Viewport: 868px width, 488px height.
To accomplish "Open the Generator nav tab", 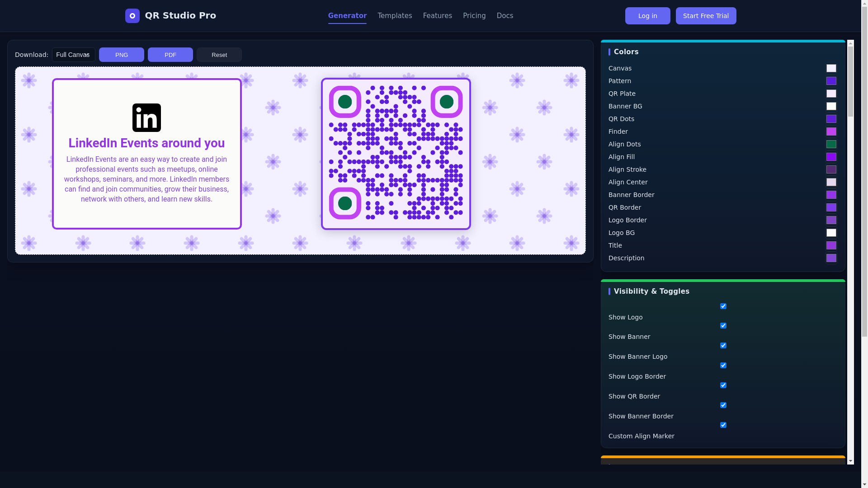I will [x=347, y=16].
